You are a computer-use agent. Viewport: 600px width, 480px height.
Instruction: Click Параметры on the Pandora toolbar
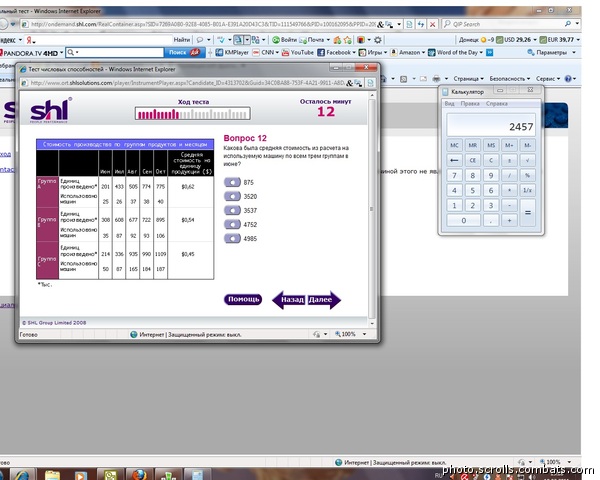click(x=551, y=52)
